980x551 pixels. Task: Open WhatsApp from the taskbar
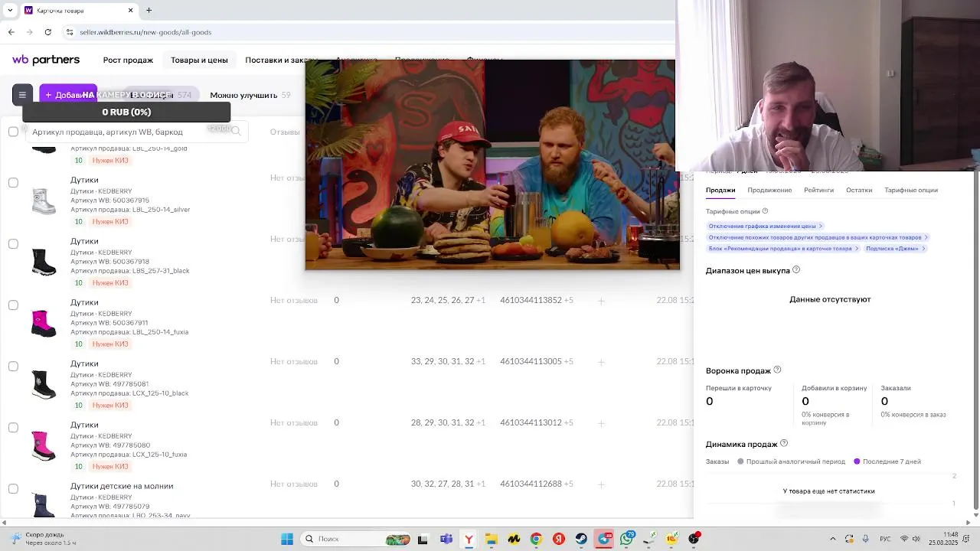pos(626,539)
